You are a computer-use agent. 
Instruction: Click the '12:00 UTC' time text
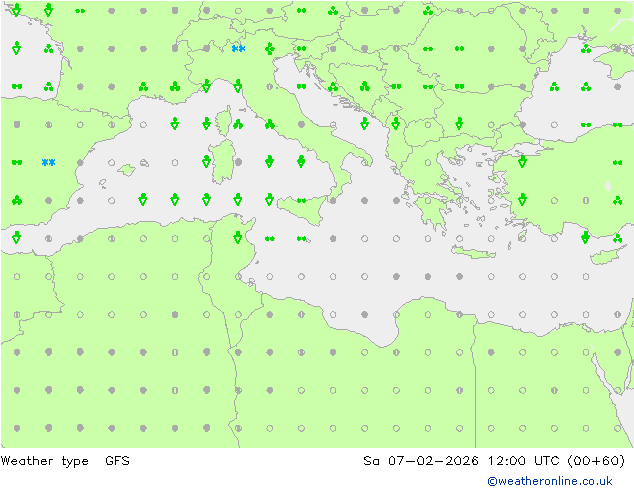pyautogui.click(x=523, y=461)
